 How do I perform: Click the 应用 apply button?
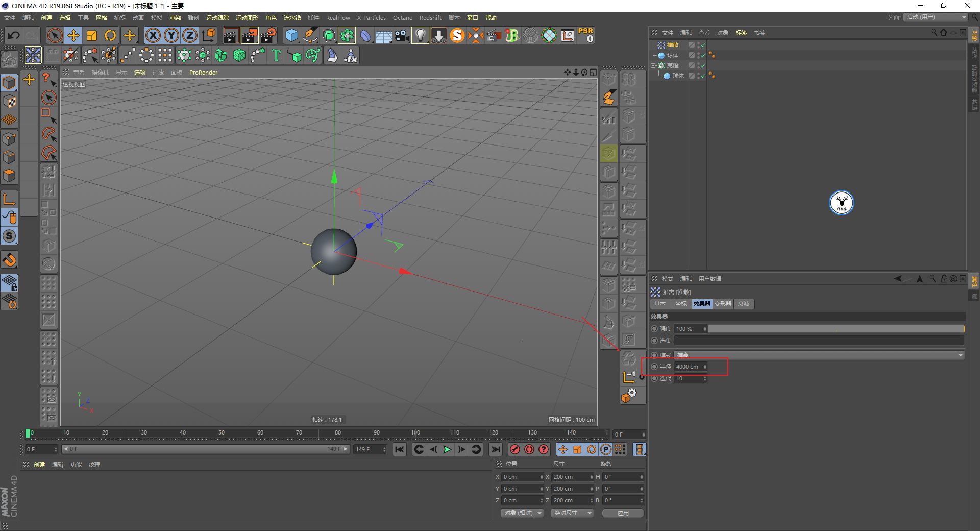click(623, 513)
